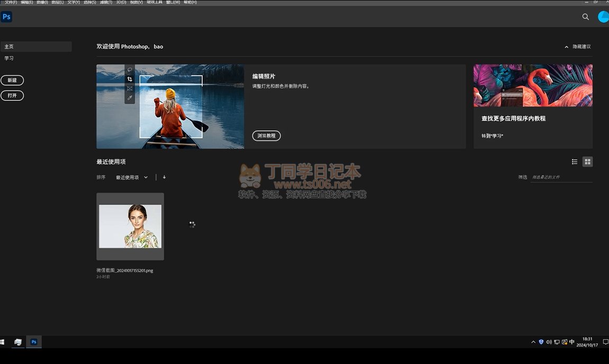Viewport: 609px width, 364px height.
Task: Open the 文件(F) menu
Action: 11,2
